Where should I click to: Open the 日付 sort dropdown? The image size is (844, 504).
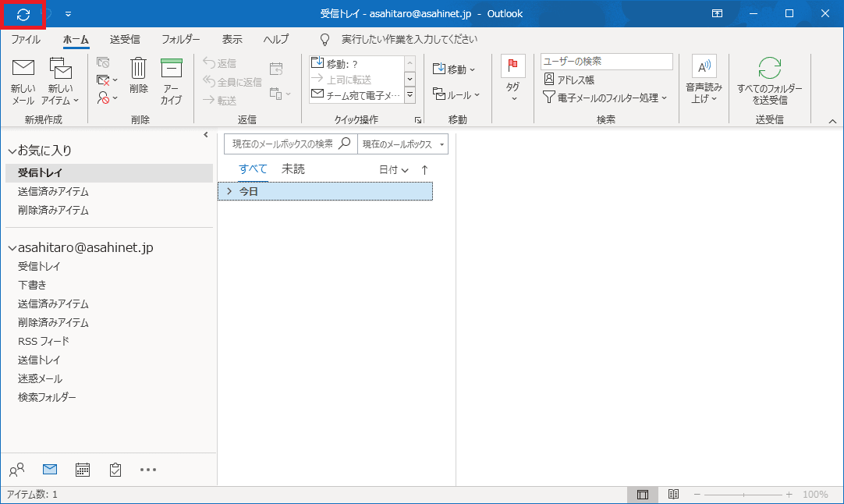tap(393, 170)
